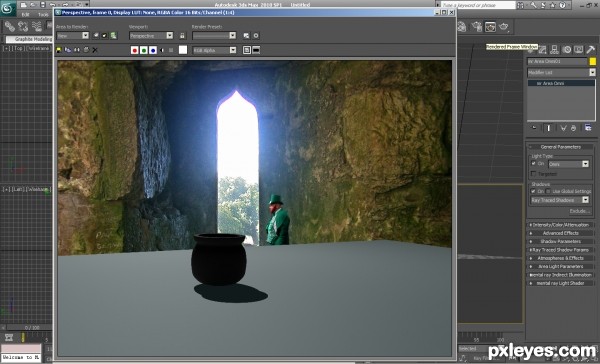Open the Ray Traced Shadows dropdown
Screen dimensions: 600x364
tap(560, 200)
